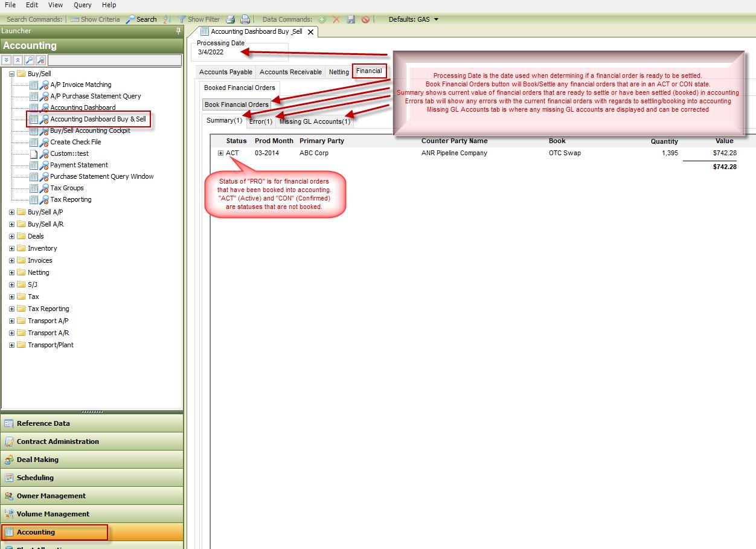Viewport: 756px width, 549px height.
Task: Switch to the Missing GL Accounts(1) tab
Action: [x=315, y=121]
